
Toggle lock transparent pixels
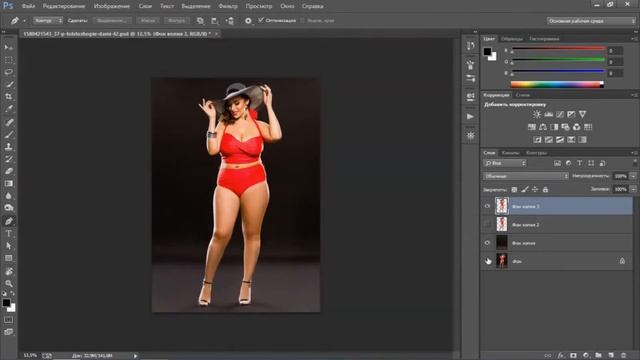pyautogui.click(x=514, y=189)
